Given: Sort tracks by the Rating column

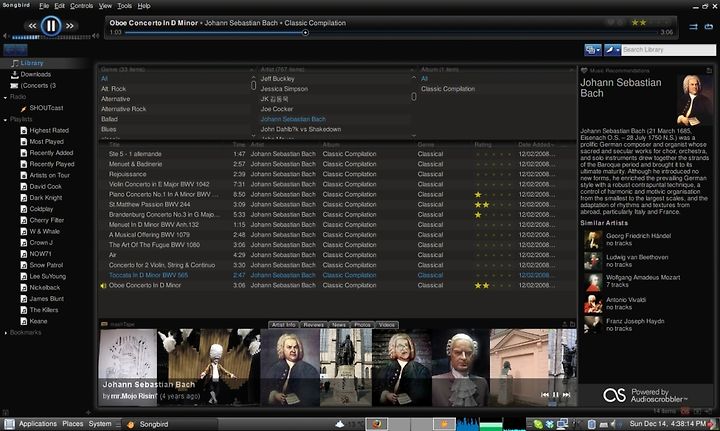Looking at the screenshot, I should pyautogui.click(x=483, y=145).
